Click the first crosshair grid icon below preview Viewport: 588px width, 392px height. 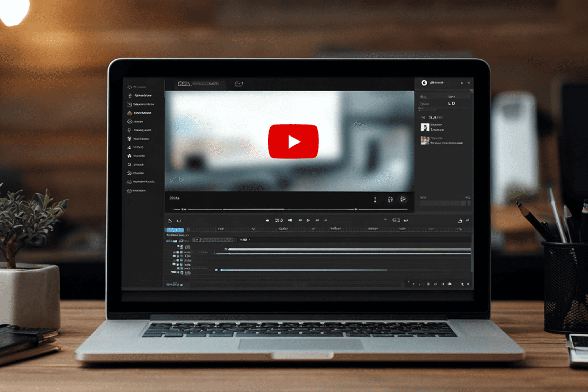point(390,199)
